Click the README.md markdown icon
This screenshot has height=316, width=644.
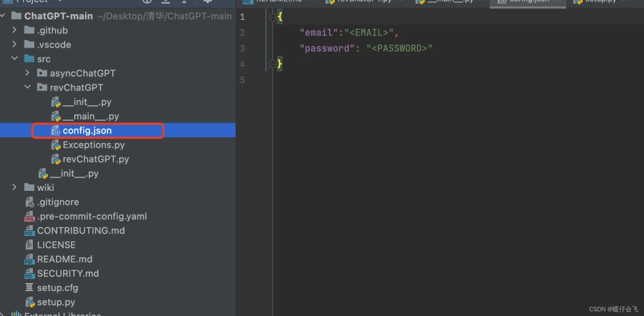30,259
